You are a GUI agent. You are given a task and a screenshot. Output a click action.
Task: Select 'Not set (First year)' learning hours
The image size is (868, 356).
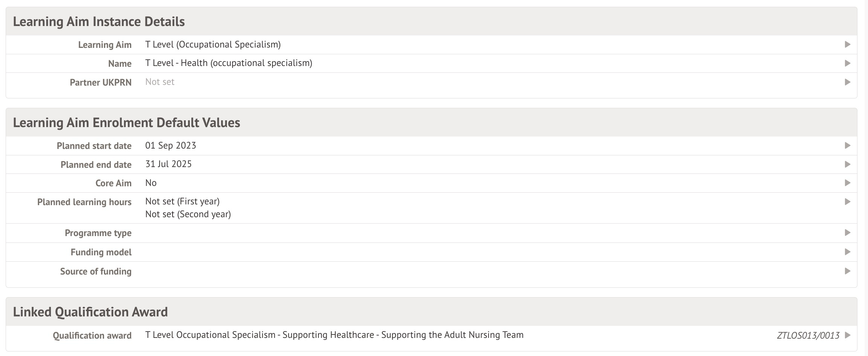point(182,201)
